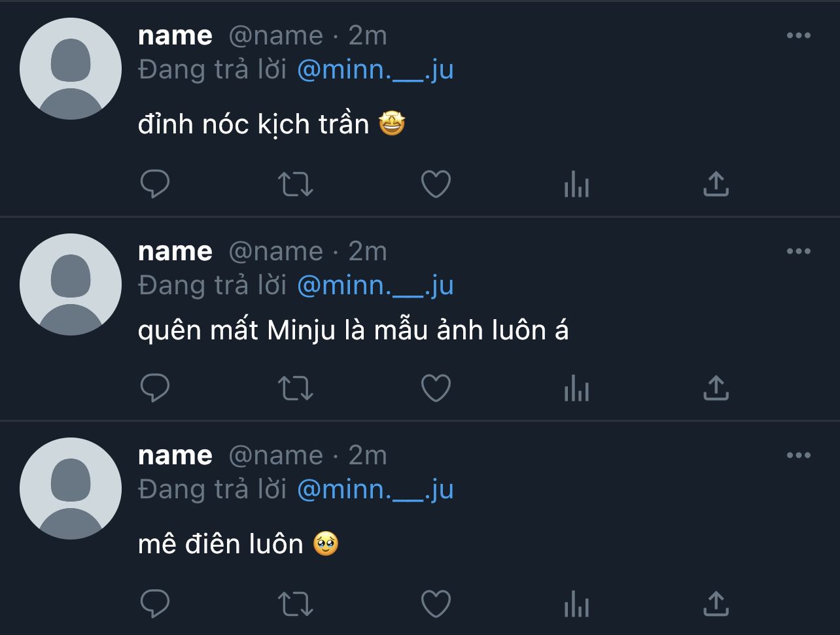Open author name on "mê điên luôn" tweet
The image size is (840, 635).
[x=175, y=455]
